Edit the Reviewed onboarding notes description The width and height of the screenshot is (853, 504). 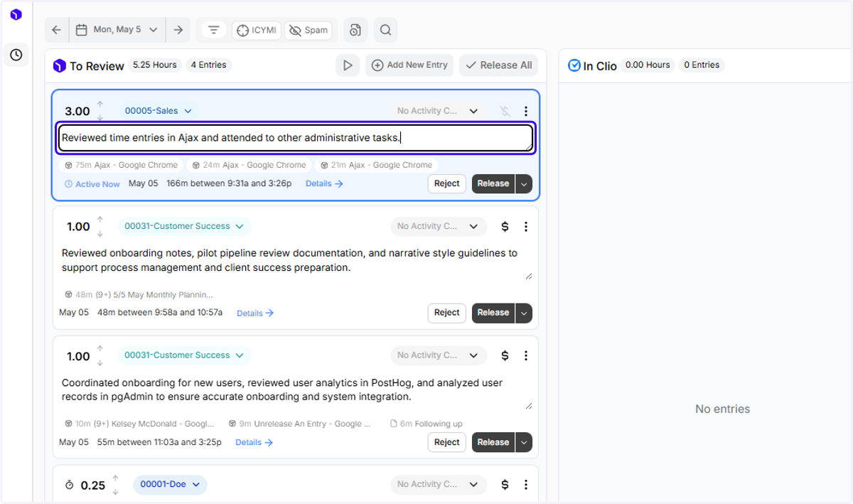295,260
